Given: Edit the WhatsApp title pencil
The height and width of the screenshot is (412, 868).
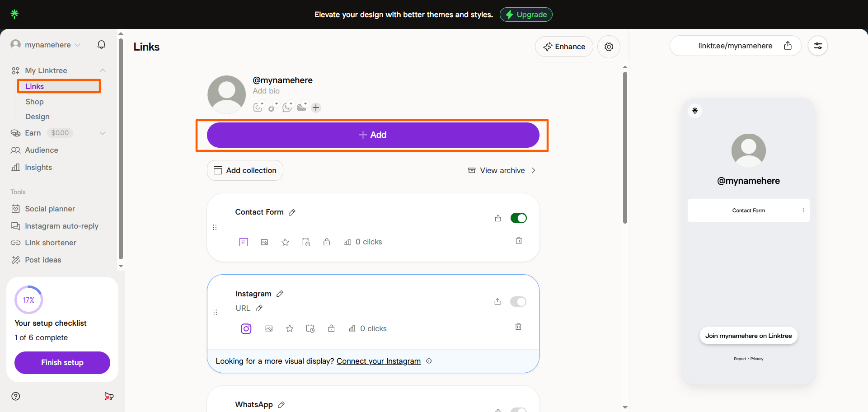Looking at the screenshot, I should coord(281,405).
